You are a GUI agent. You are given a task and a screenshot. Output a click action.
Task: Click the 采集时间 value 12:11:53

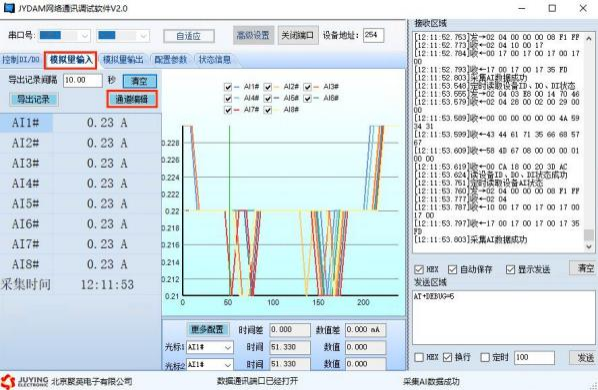(107, 285)
